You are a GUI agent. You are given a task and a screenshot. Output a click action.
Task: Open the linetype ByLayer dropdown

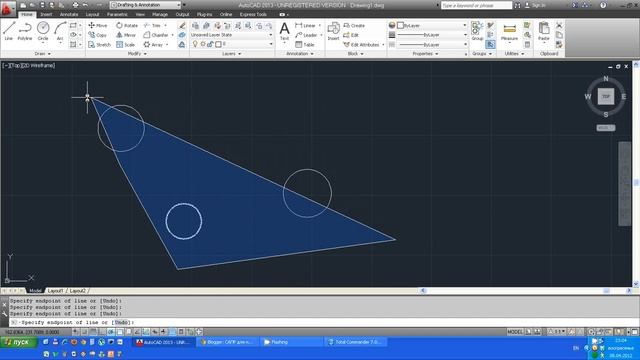(x=432, y=44)
